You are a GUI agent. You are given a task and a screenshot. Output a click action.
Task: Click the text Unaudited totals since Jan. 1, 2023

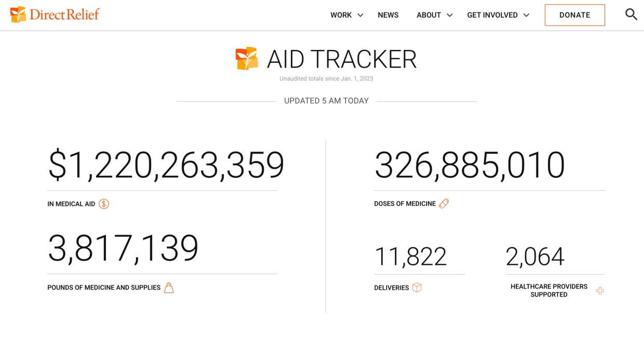(x=326, y=79)
